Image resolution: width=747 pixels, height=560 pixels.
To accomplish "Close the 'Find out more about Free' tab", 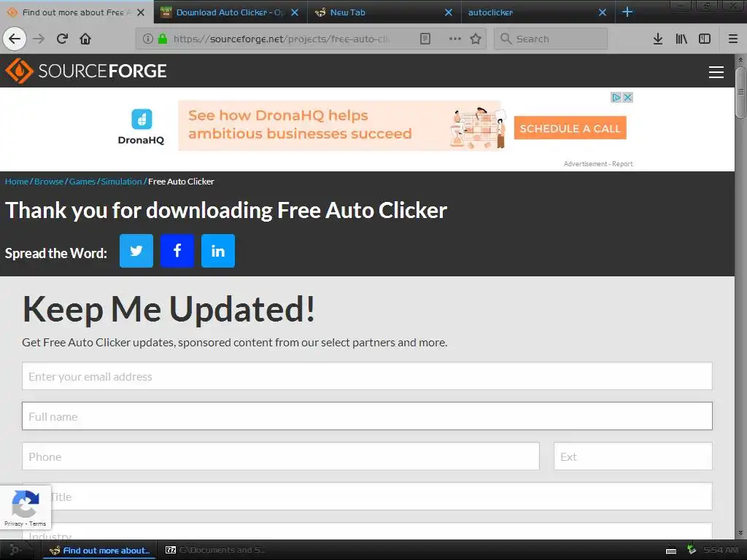I will pyautogui.click(x=141, y=12).
